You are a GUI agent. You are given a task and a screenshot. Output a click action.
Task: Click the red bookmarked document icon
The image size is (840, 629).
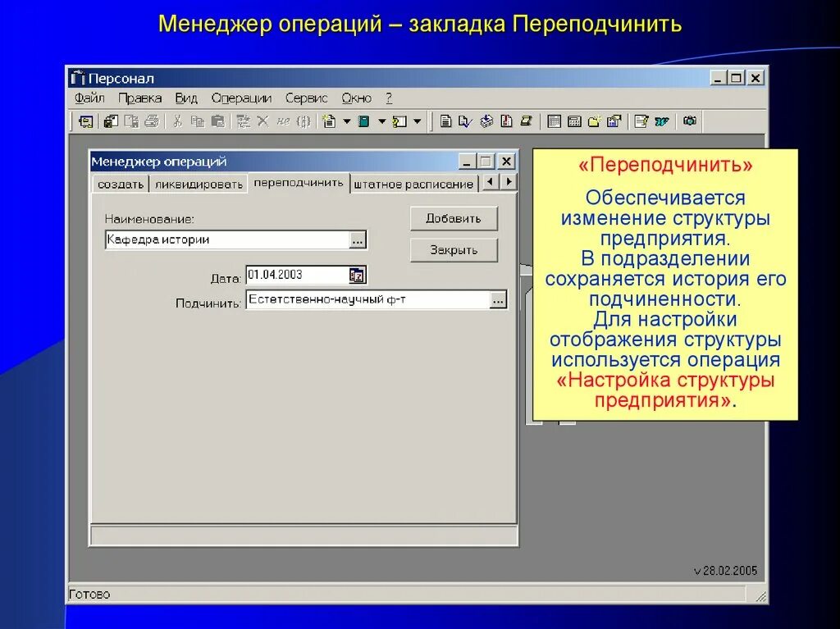tap(506, 121)
